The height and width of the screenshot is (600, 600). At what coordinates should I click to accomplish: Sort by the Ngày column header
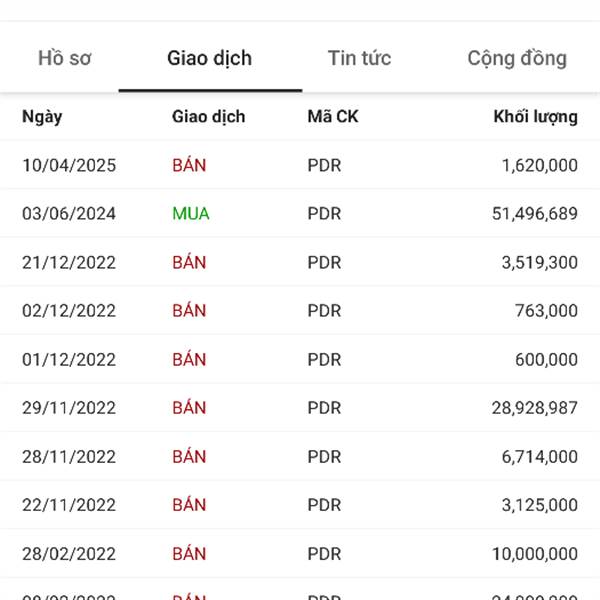[x=42, y=117]
